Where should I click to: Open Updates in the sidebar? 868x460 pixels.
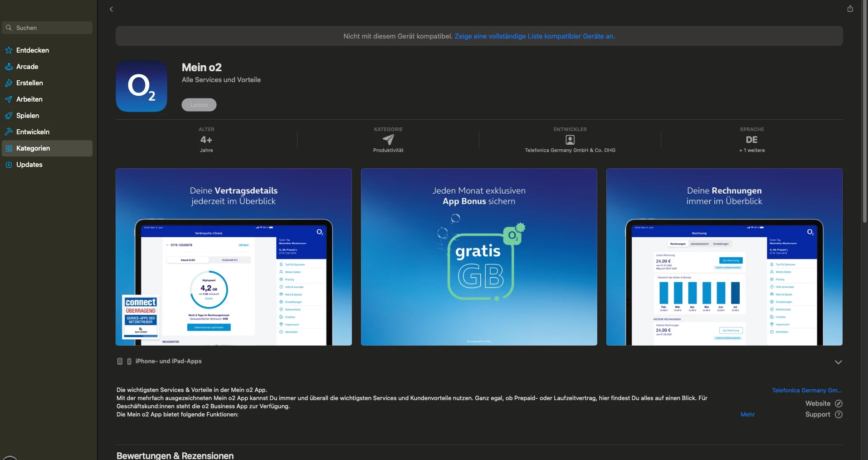pyautogui.click(x=47, y=165)
